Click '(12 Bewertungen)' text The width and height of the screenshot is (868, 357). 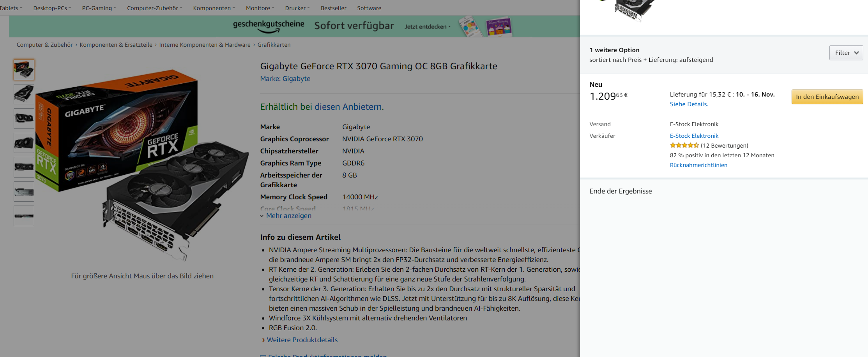(724, 146)
